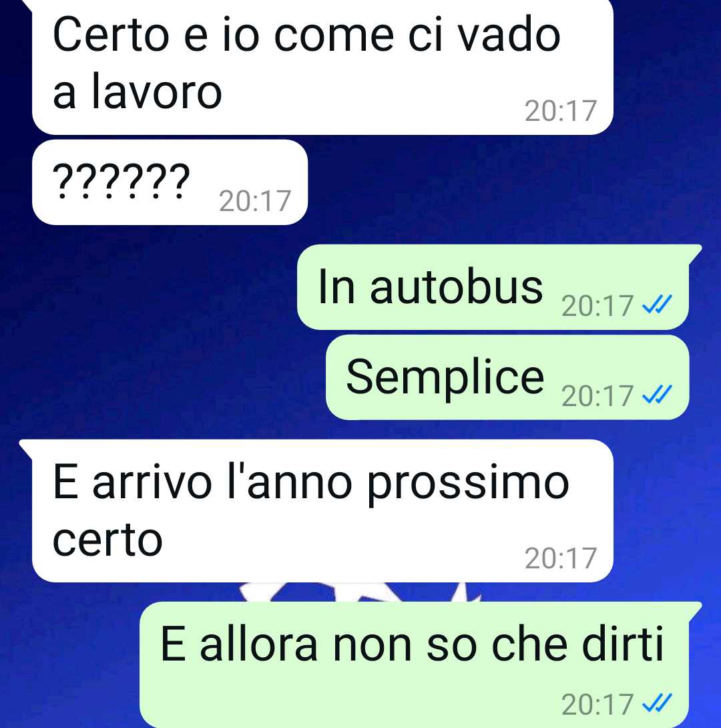Tap the 'In autobus' sent message
The width and height of the screenshot is (721, 728).
(493, 287)
